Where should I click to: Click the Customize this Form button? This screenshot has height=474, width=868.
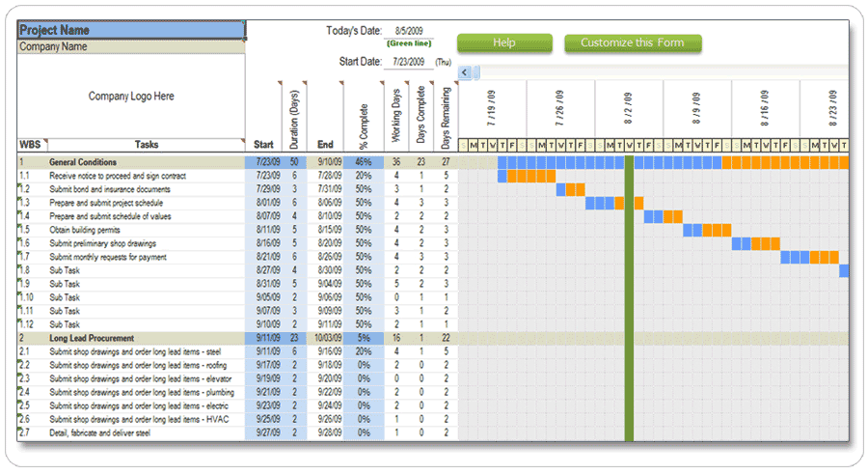633,43
